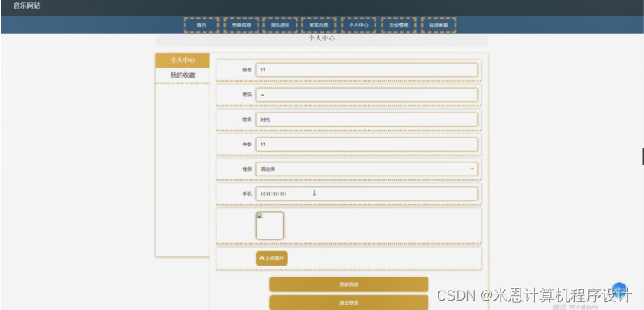Click the 姓名 input field
Viewport: 644px width, 310px height.
coord(367,120)
